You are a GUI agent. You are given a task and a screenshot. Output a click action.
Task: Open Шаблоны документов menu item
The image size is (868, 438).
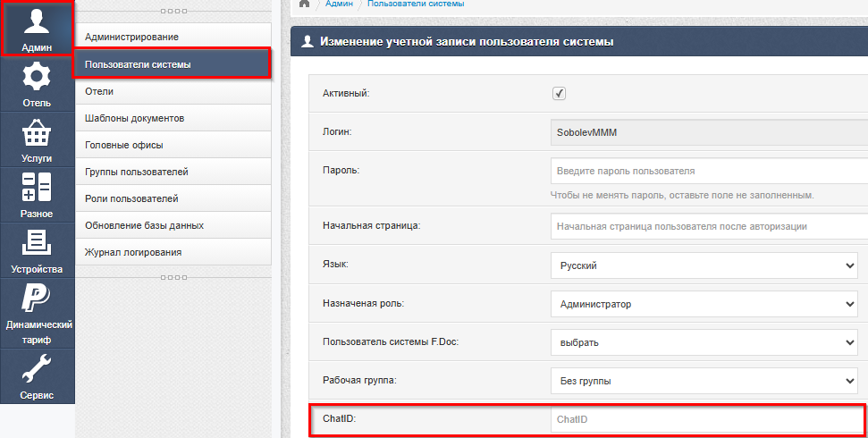[x=173, y=118]
